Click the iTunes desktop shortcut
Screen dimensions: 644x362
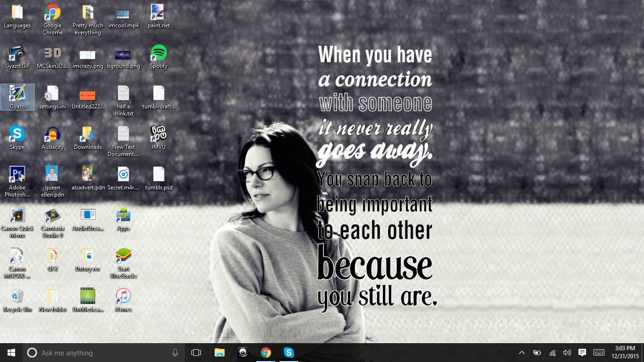(123, 300)
